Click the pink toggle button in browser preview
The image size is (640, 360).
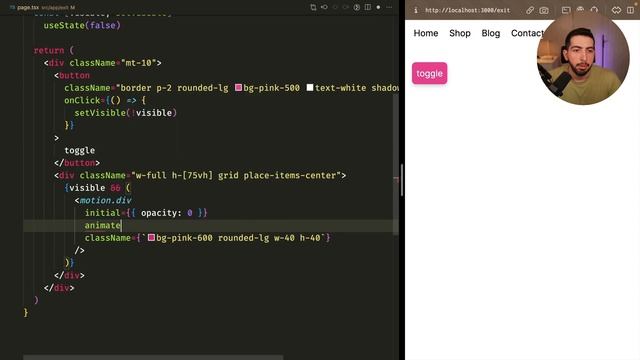429,73
